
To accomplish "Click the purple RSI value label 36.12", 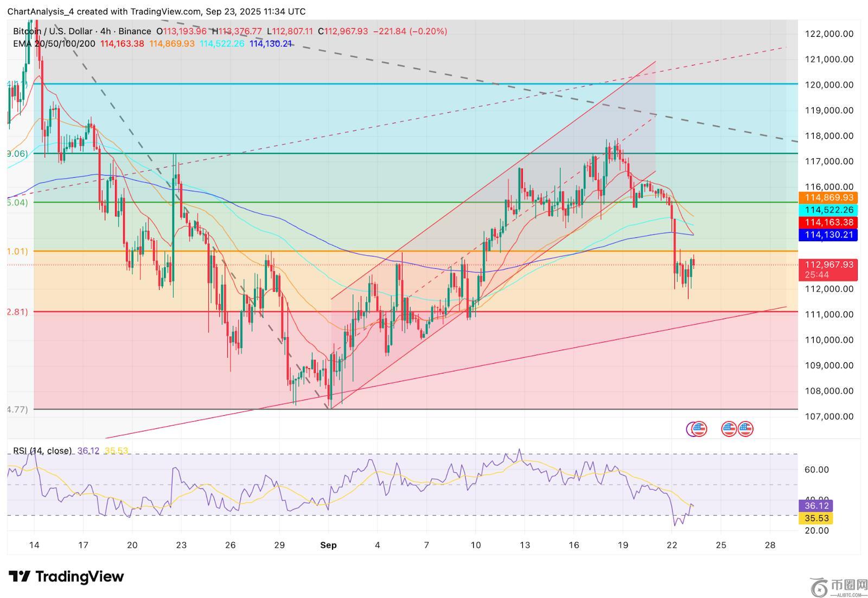I will click(816, 506).
